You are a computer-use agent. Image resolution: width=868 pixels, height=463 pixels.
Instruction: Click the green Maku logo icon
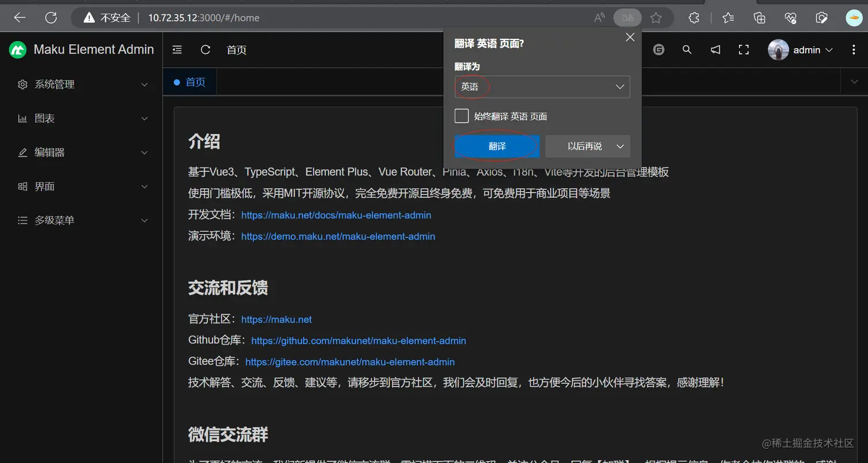(x=18, y=50)
